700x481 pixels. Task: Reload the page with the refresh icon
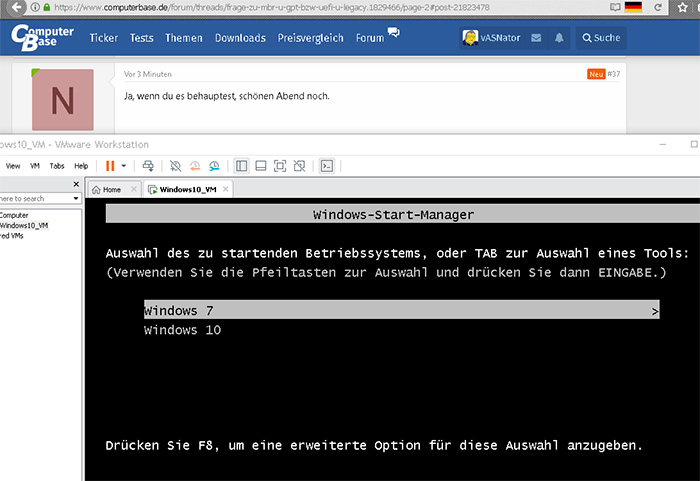coord(658,8)
